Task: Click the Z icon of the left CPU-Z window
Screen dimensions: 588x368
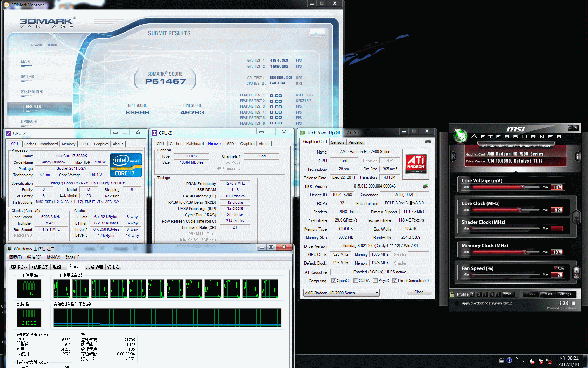Action: (8, 133)
